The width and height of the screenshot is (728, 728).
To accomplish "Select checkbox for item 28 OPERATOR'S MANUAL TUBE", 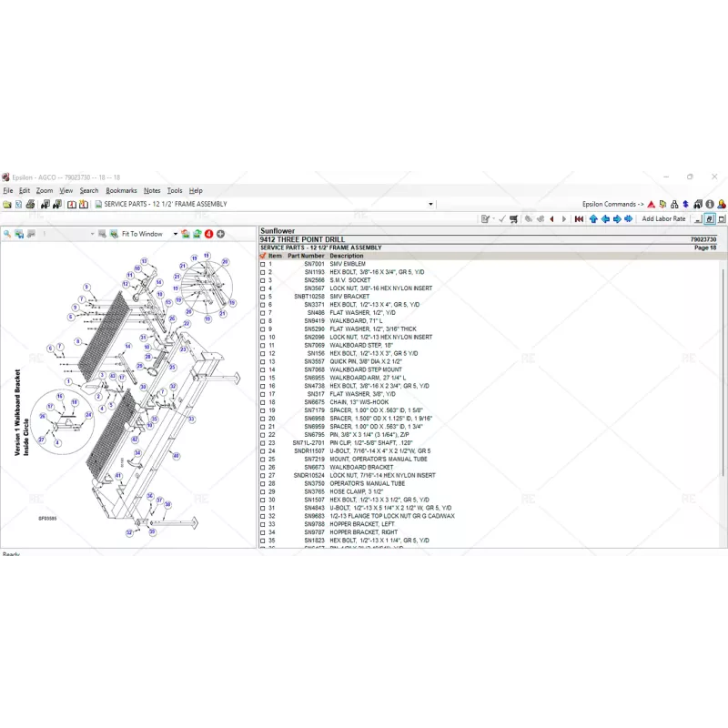I will tap(264, 483).
